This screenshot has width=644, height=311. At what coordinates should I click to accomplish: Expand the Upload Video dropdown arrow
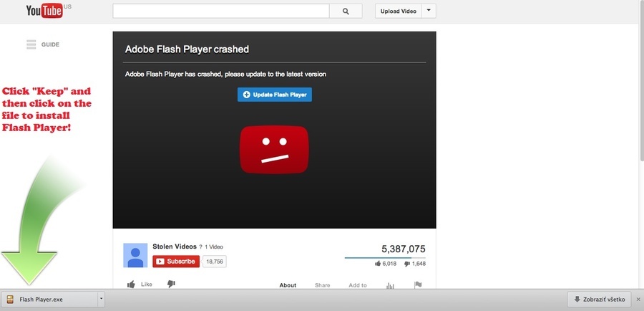tap(428, 11)
